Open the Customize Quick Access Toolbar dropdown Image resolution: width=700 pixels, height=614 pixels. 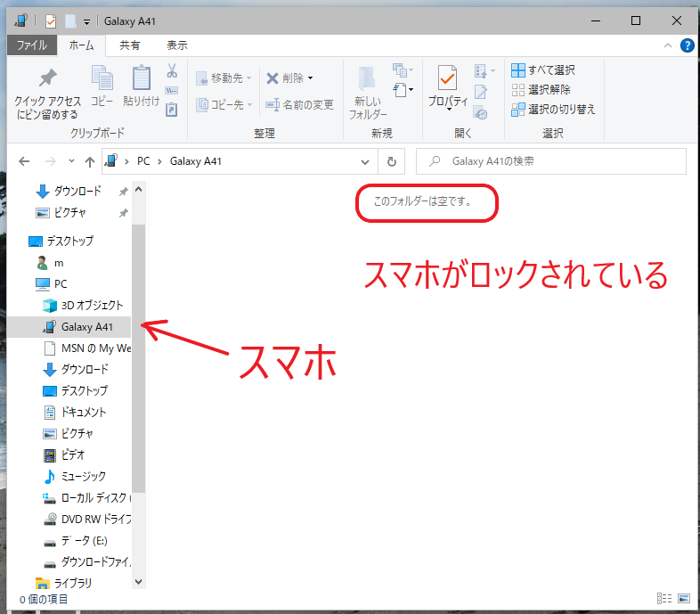tap(86, 22)
